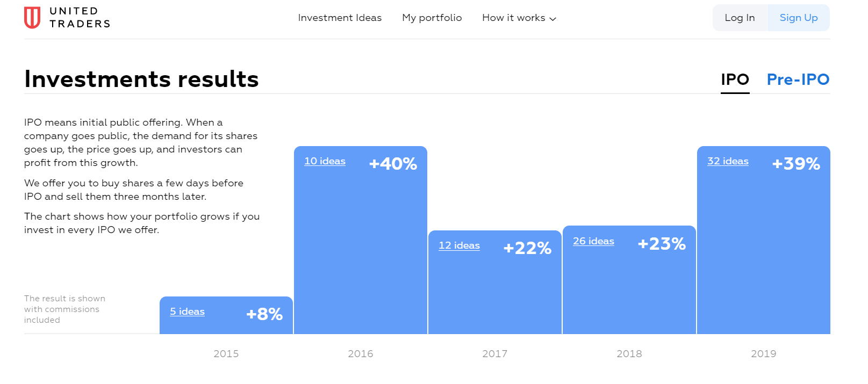Click the 10 ideas link for 2016

pyautogui.click(x=325, y=161)
